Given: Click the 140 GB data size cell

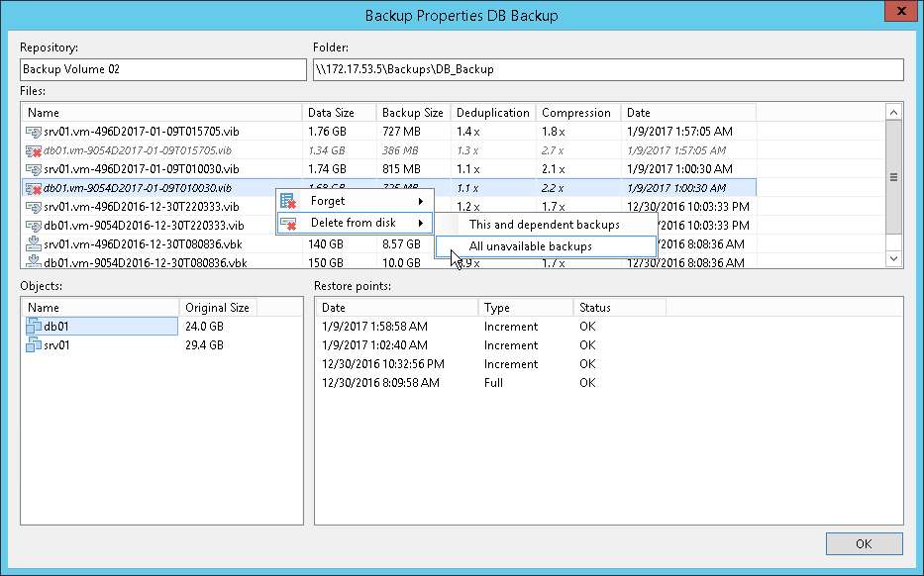Looking at the screenshot, I should tap(325, 243).
